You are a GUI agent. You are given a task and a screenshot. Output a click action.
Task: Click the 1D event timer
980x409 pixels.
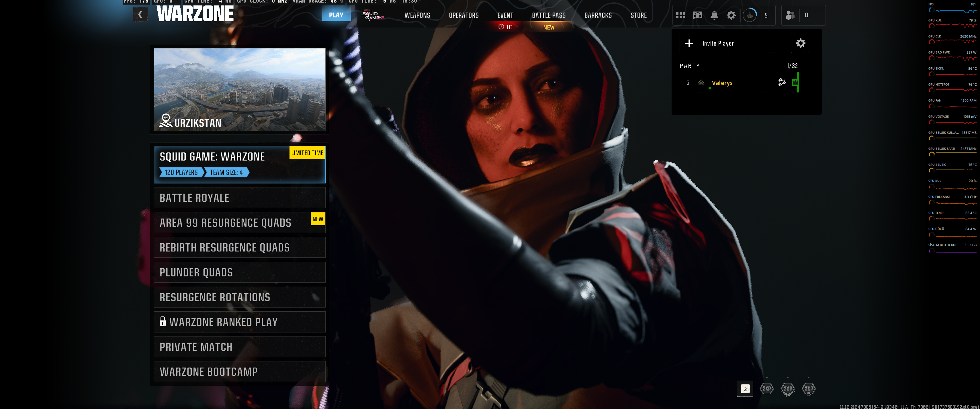pyautogui.click(x=506, y=27)
